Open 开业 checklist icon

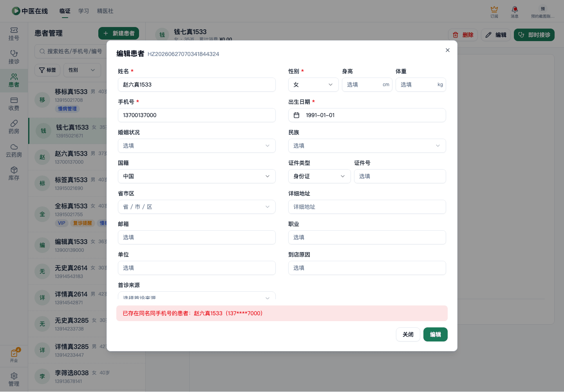pyautogui.click(x=14, y=356)
